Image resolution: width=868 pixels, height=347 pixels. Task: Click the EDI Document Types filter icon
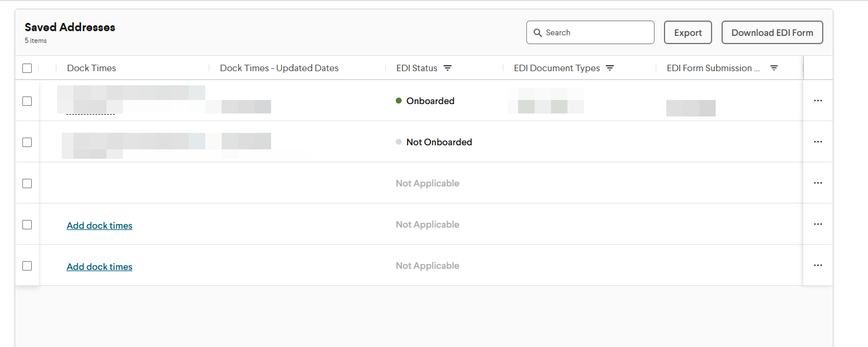click(x=610, y=68)
